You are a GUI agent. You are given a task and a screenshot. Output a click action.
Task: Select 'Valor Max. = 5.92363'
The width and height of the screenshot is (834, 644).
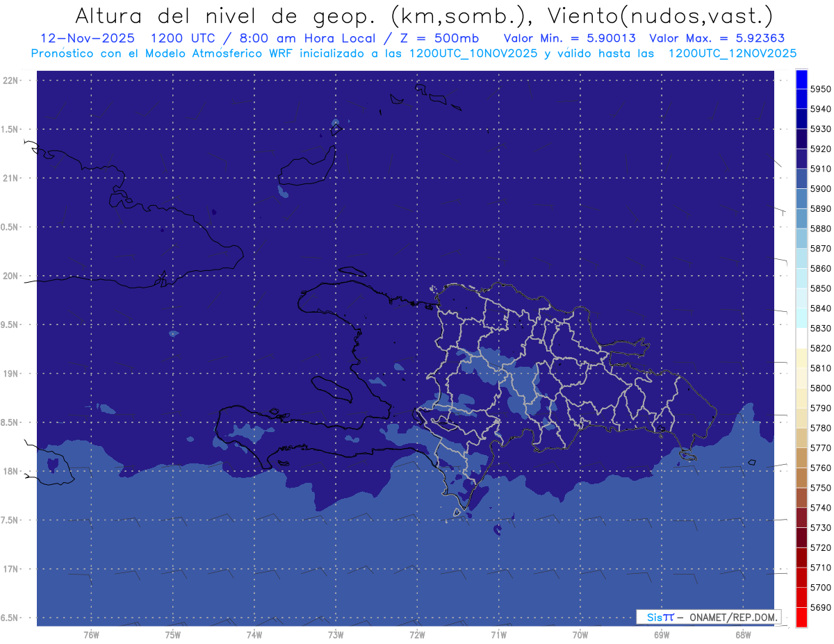[717, 38]
